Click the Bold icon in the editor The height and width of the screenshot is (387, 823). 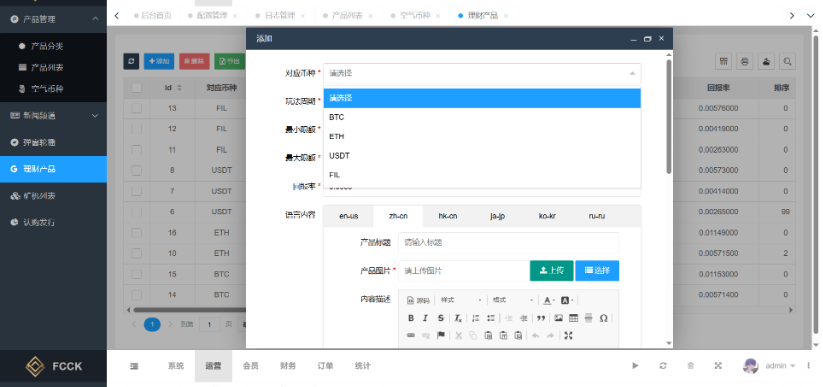click(x=411, y=318)
